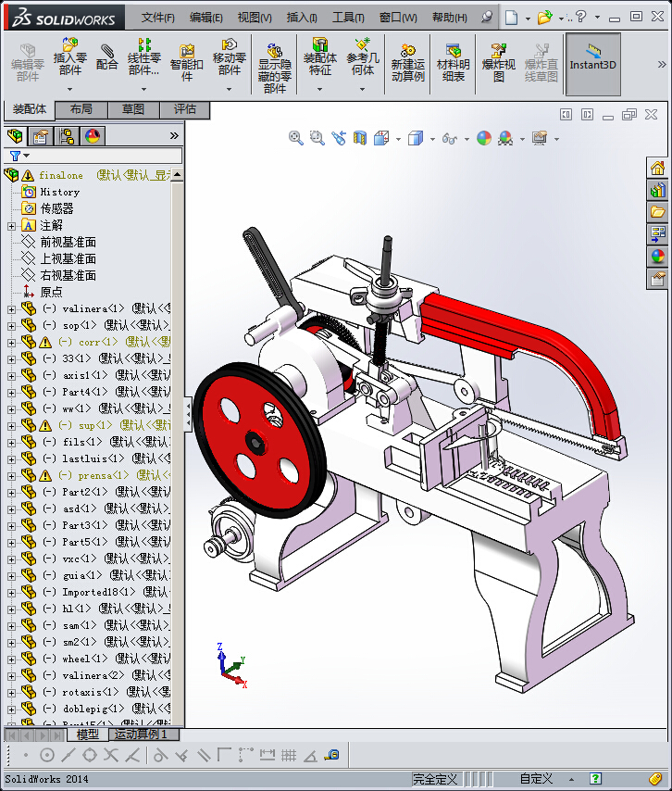
Task: Open the Design Library task pane icon
Action: coord(657,190)
